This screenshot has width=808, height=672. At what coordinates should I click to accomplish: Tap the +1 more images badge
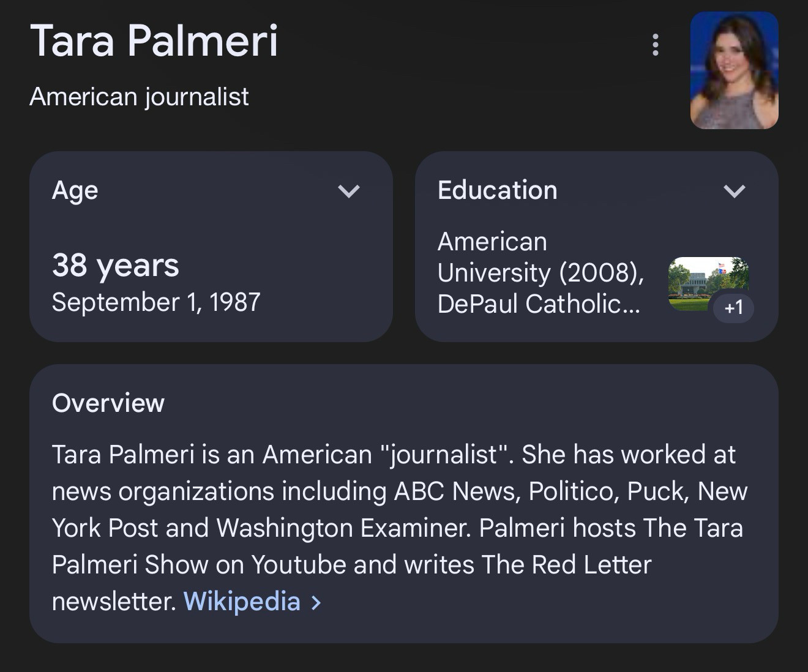pyautogui.click(x=733, y=307)
